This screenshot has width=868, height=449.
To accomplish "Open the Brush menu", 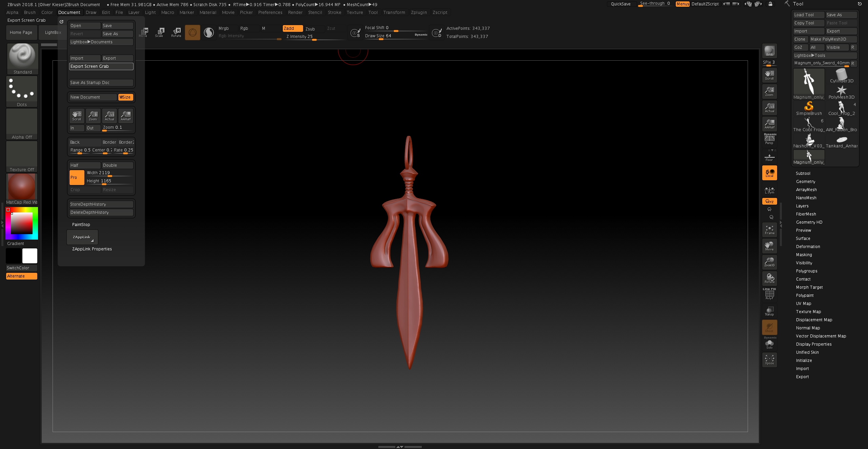I will tap(30, 13).
